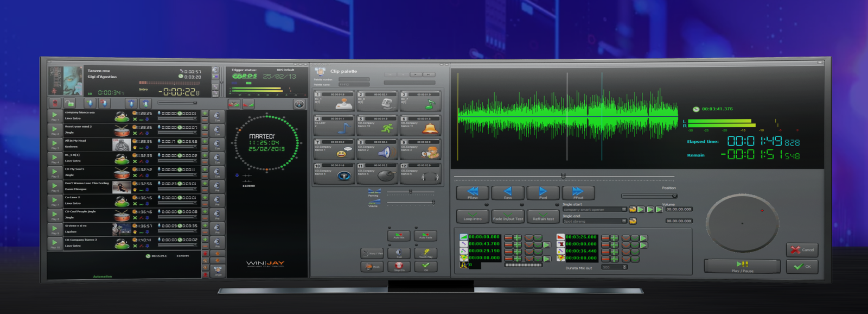
Task: Cue the Reset your mind 3 jingle row
Action: point(216,131)
